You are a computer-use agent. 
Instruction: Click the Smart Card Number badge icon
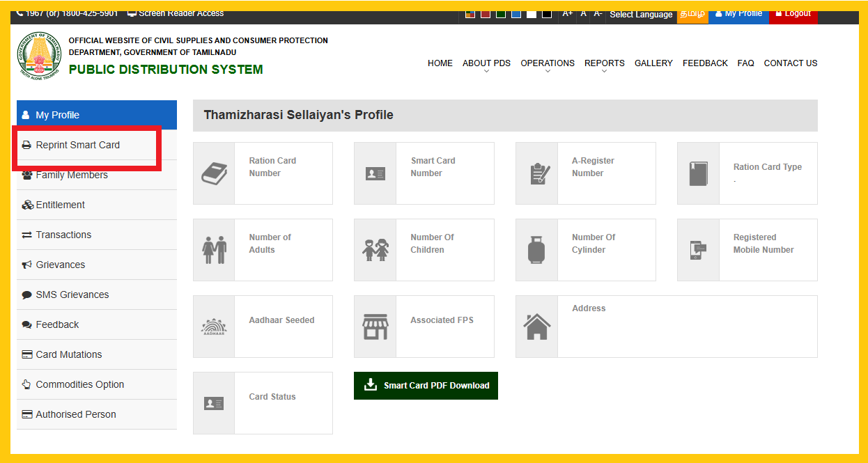click(x=375, y=173)
